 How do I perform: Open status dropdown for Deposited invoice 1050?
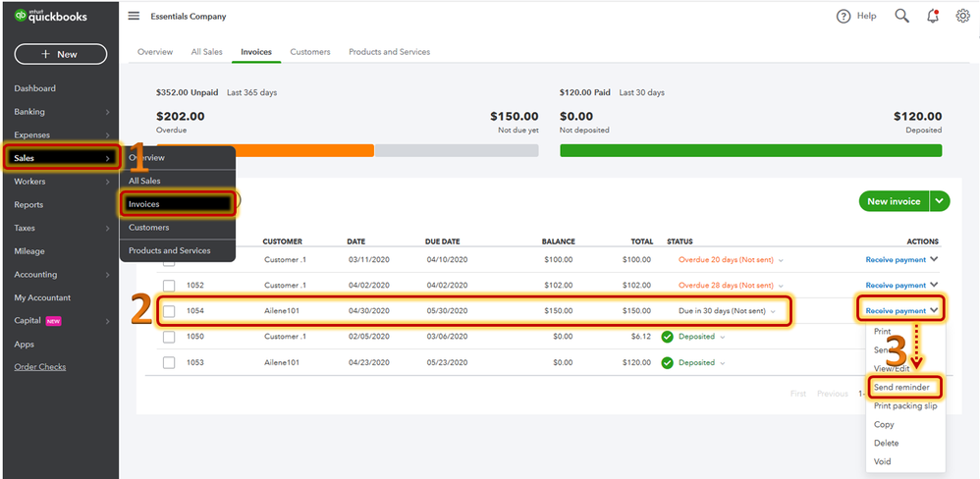point(723,338)
